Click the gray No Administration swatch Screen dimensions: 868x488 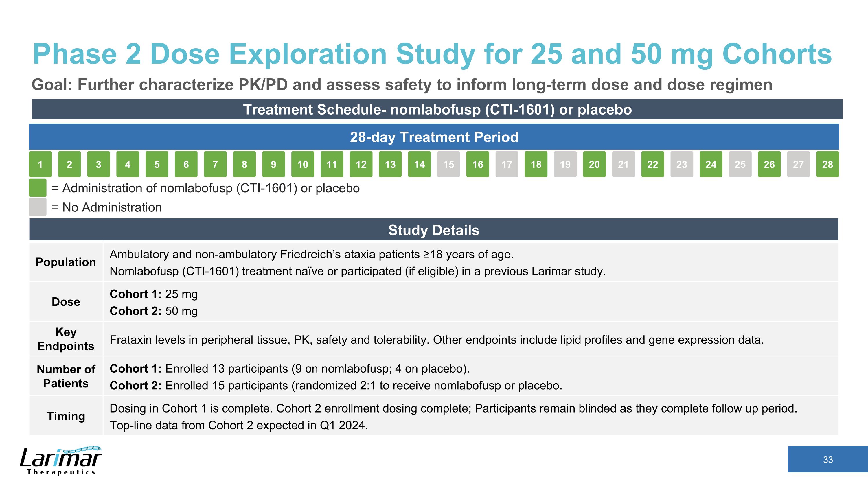37,207
